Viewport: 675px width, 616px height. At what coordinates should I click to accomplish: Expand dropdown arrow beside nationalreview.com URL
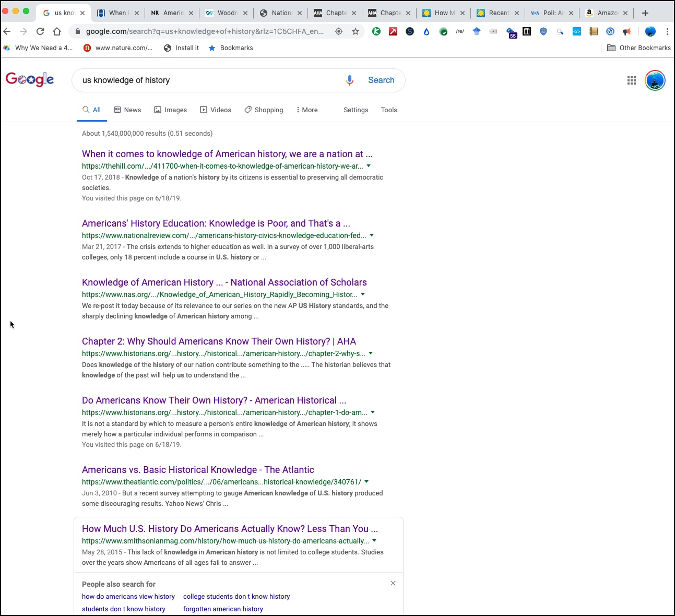[372, 235]
